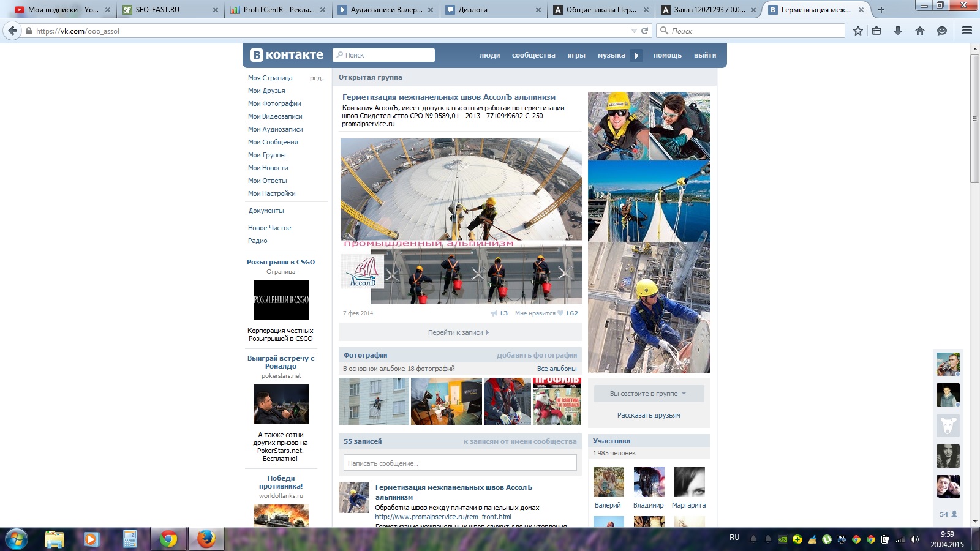Screen dimensions: 980x551
Task: Click 'Рассказать друзьям'
Action: point(649,415)
